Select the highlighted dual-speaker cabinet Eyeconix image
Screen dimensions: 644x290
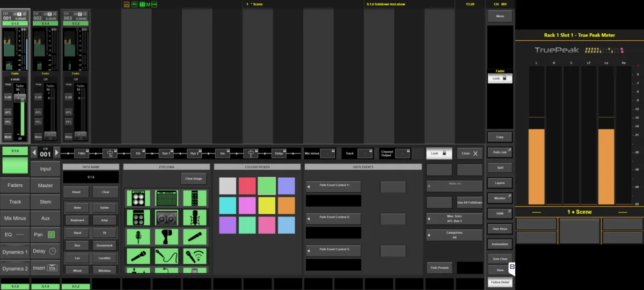pos(166,218)
